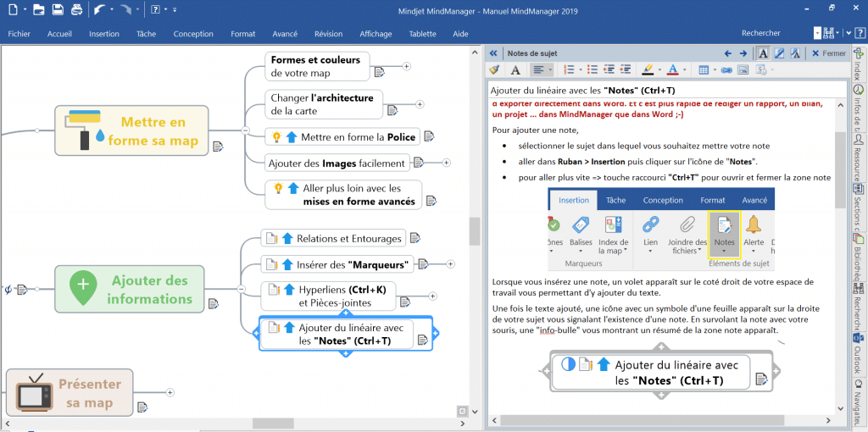Insert a table in the note
Image resolution: width=868 pixels, height=432 pixels.
pos(704,69)
